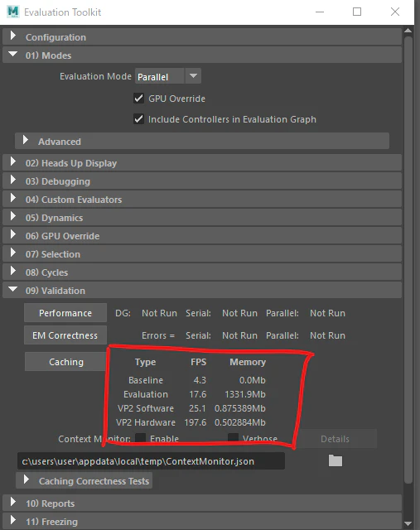420x530 pixels.
Task: Click the Errors = label
Action: [158, 335]
